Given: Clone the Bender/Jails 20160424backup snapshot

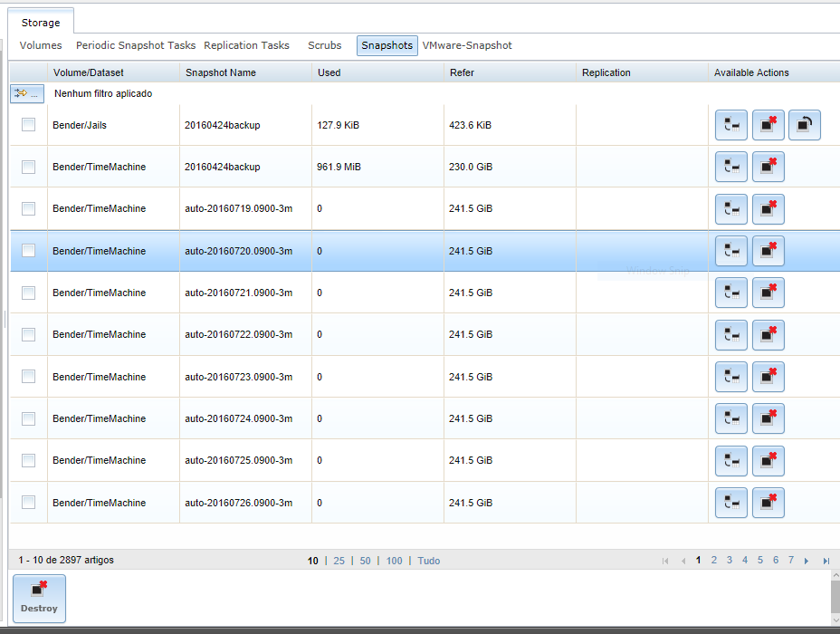Looking at the screenshot, I should (x=731, y=126).
